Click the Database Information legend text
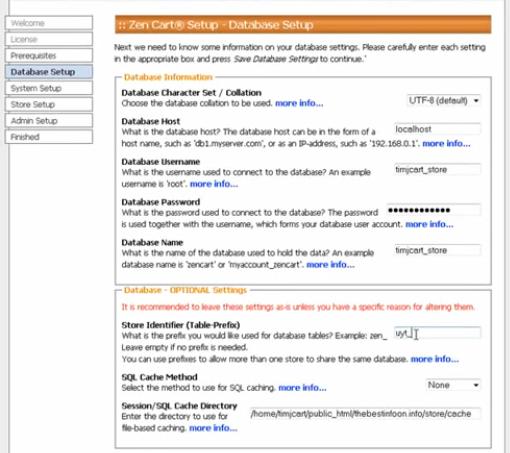This screenshot has height=453, width=510. point(168,77)
